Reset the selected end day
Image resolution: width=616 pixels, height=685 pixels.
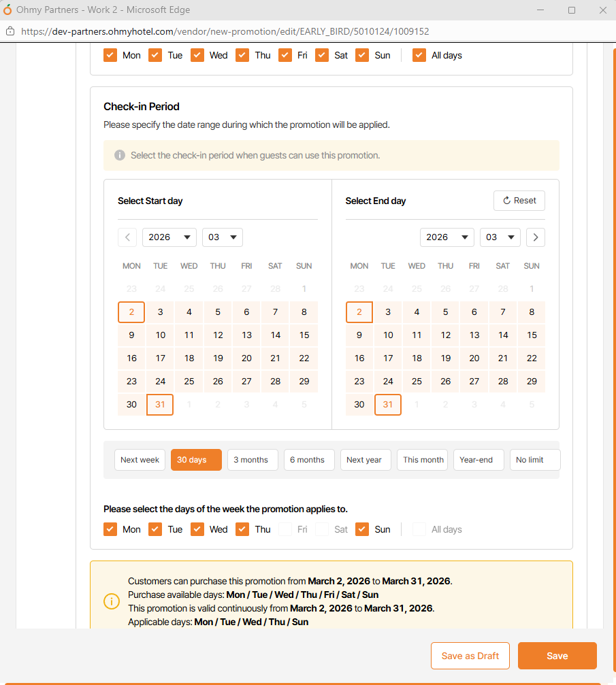pos(519,201)
